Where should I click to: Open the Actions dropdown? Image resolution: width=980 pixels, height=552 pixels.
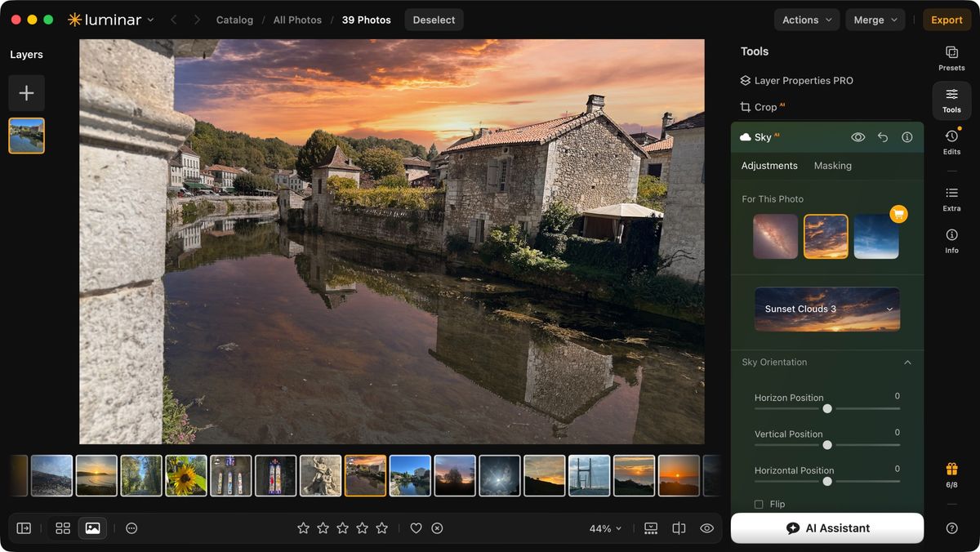807,20
